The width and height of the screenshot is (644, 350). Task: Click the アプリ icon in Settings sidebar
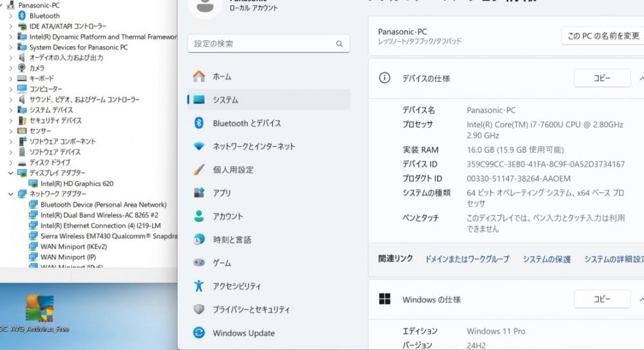(199, 192)
